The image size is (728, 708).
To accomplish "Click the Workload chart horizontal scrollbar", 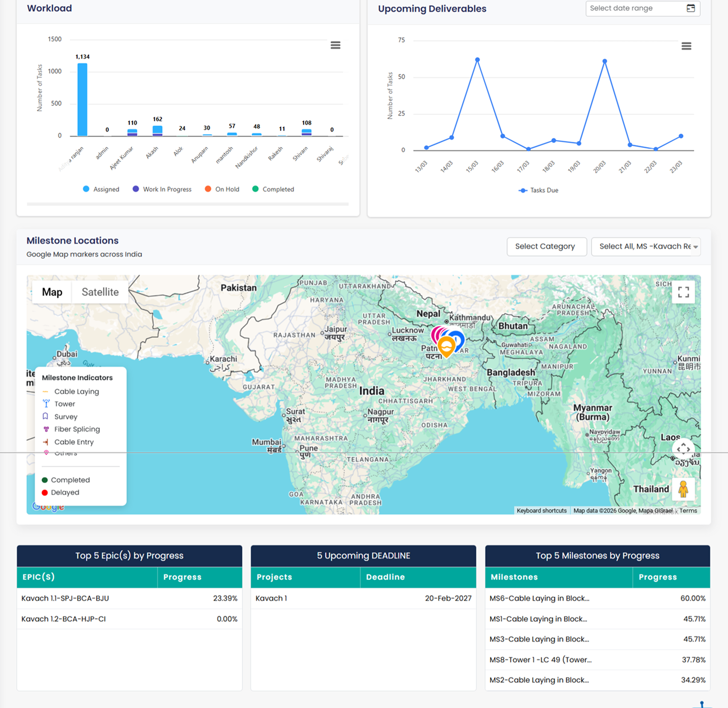I will [x=188, y=204].
